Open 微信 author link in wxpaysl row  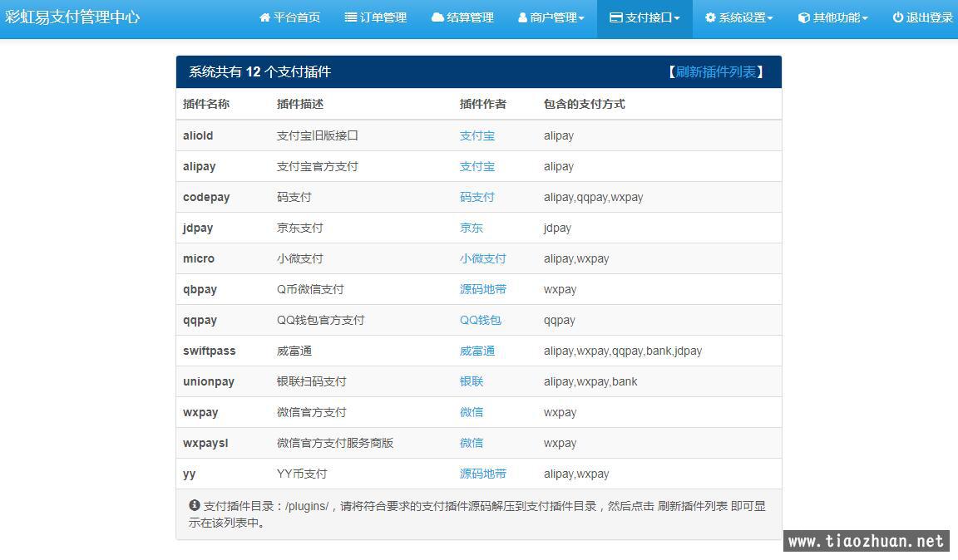[x=471, y=443]
